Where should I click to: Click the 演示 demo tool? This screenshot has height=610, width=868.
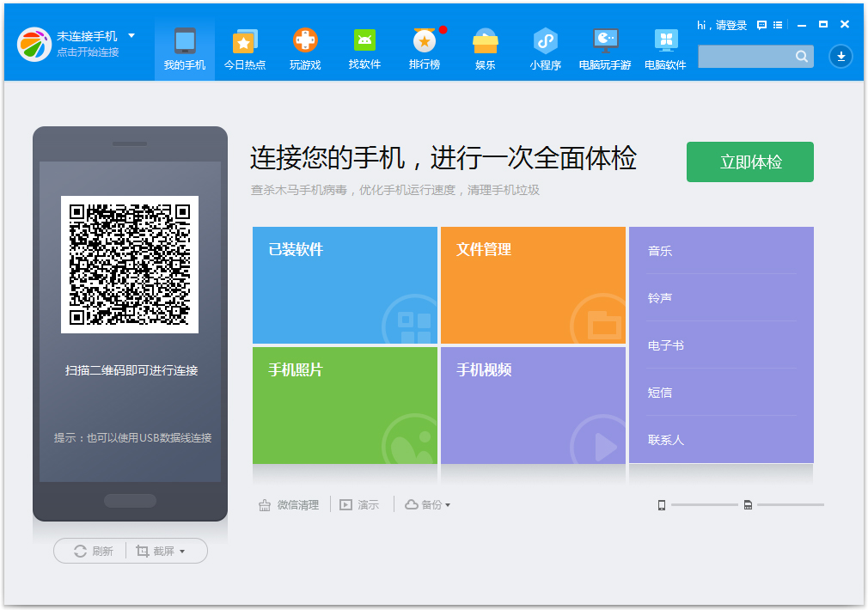pyautogui.click(x=358, y=505)
